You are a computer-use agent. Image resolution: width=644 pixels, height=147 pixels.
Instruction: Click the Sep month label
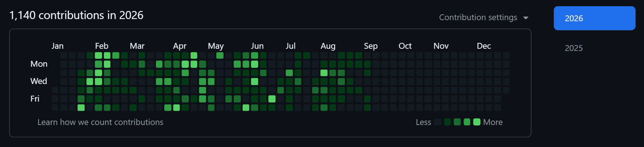[371, 46]
